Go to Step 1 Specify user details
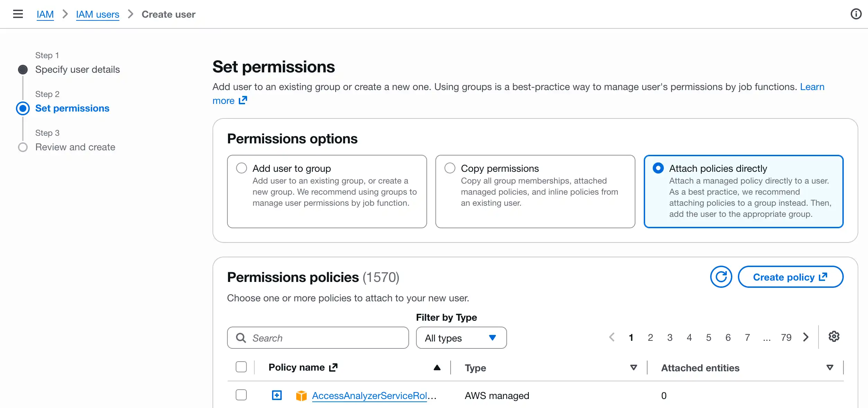868x408 pixels. [78, 70]
